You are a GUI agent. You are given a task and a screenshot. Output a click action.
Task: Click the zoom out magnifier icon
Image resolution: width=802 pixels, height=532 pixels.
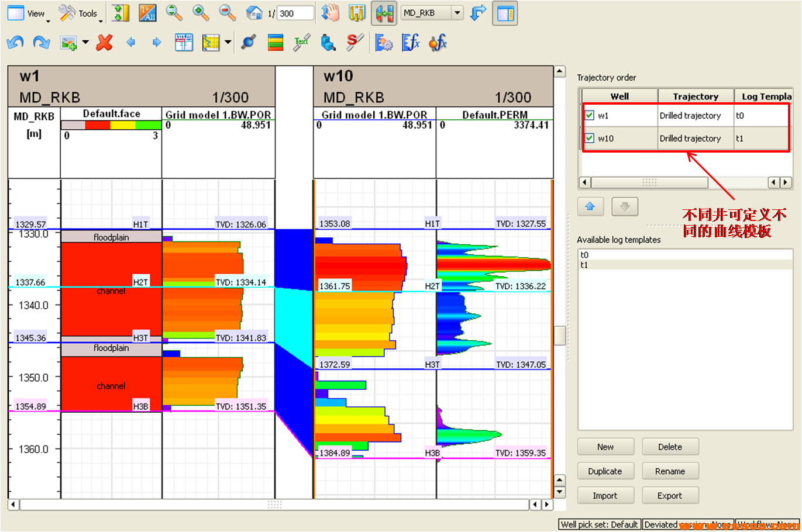coord(227,13)
